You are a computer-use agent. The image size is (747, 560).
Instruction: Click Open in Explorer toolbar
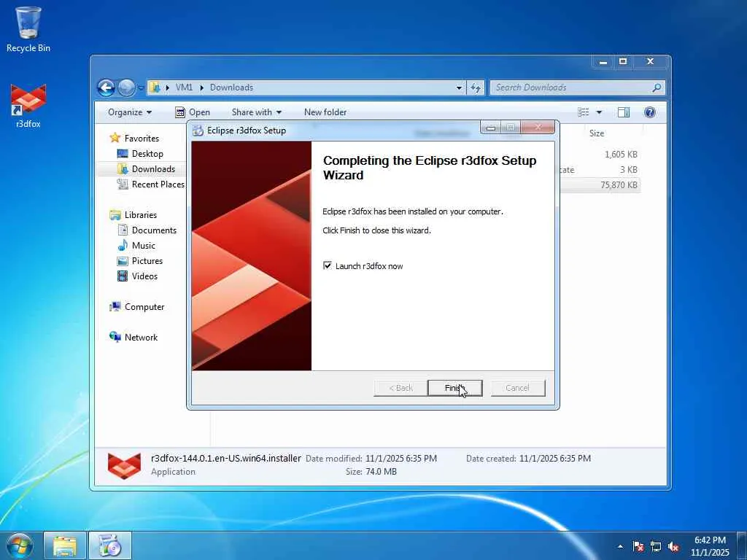(193, 112)
